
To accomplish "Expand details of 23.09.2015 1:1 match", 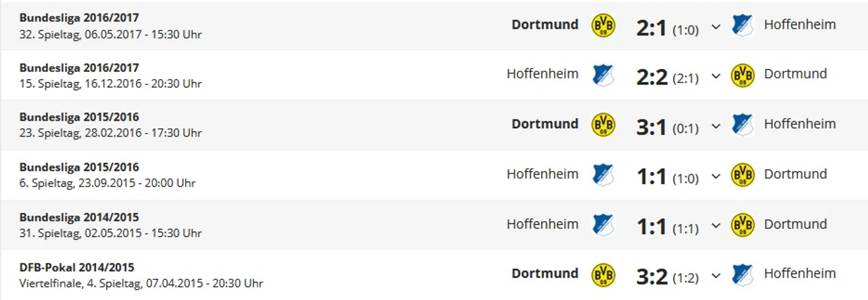I will click(x=716, y=176).
